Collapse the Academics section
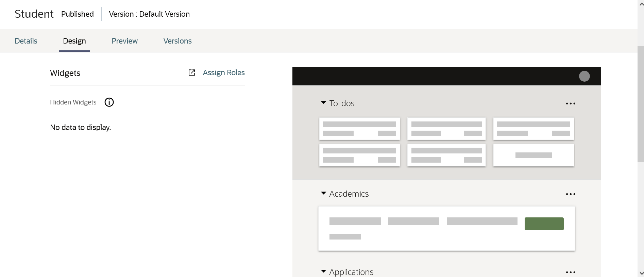Screen dimensions: 644x280 [x=323, y=193]
